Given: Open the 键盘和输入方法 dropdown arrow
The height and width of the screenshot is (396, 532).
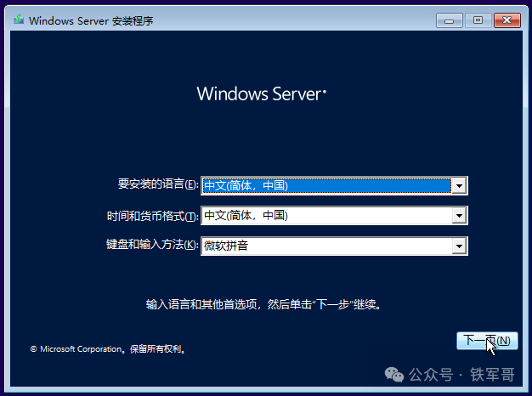Looking at the screenshot, I should click(459, 246).
